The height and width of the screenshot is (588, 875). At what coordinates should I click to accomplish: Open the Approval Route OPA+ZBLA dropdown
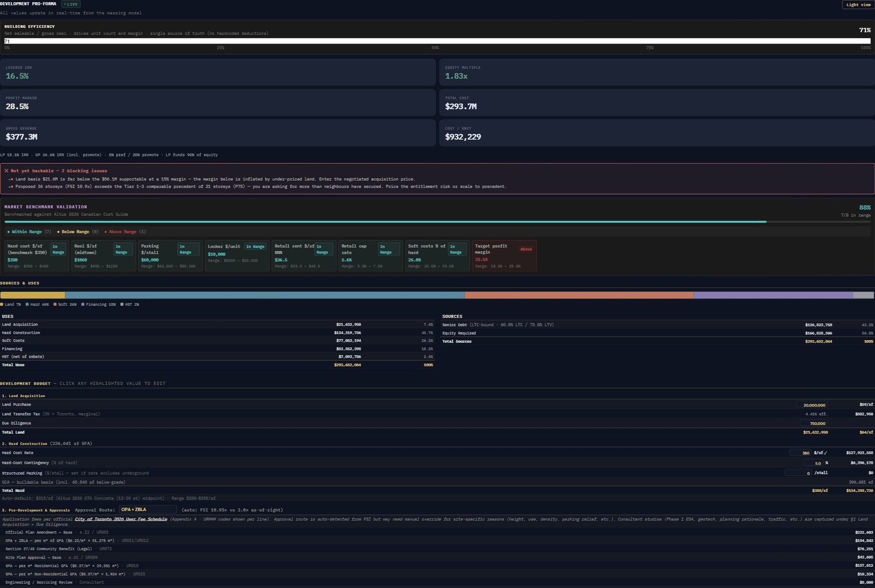(x=148, y=510)
